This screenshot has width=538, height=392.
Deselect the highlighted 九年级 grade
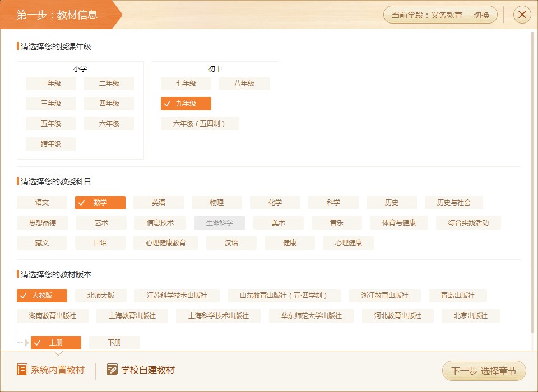(x=185, y=103)
